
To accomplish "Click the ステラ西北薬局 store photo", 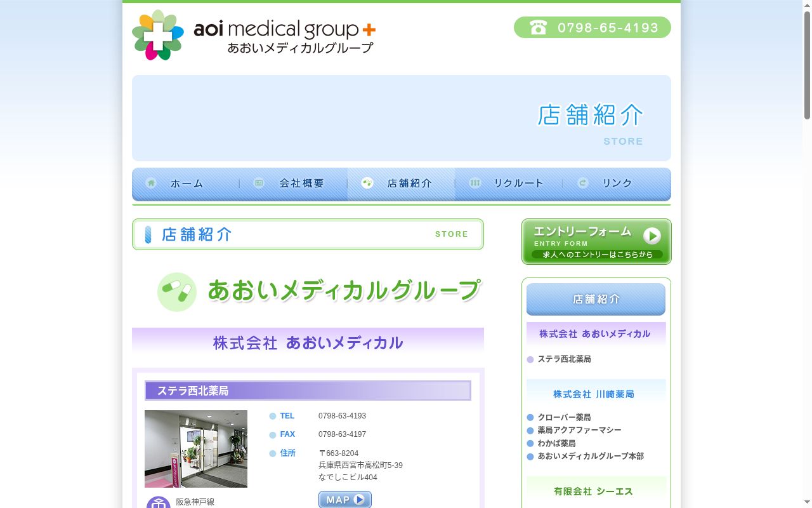I will [196, 449].
